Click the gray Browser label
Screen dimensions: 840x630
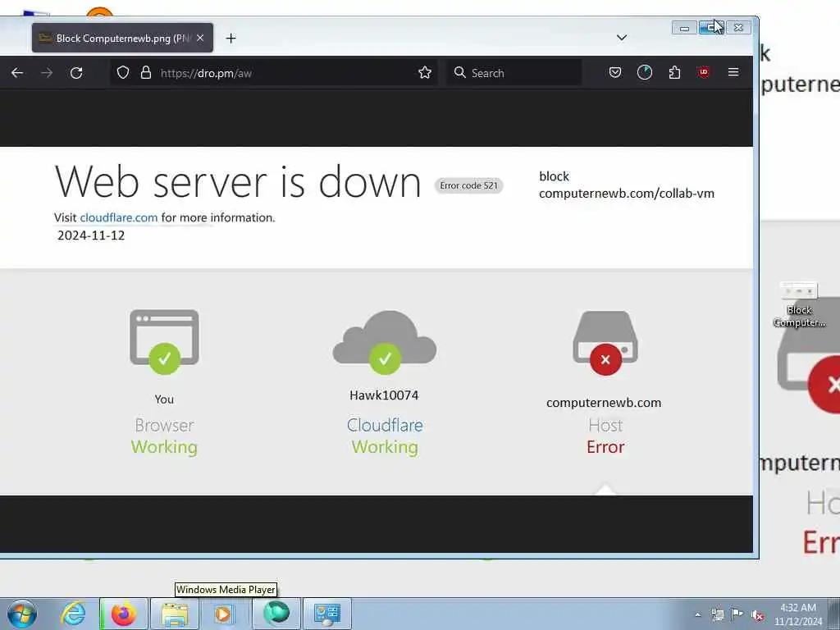click(x=164, y=426)
